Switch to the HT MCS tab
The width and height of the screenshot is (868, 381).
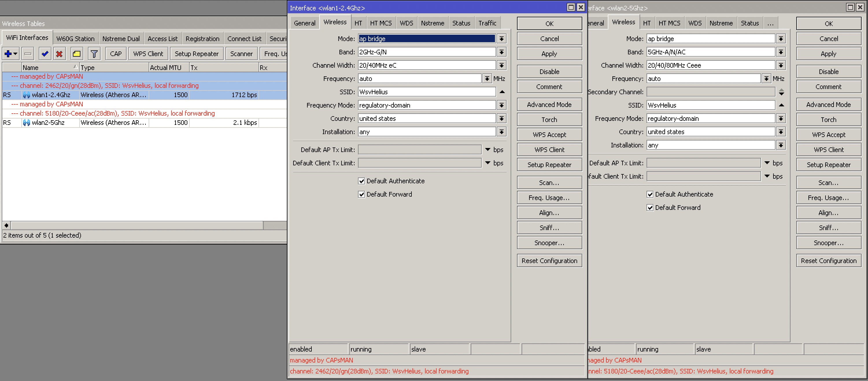click(381, 23)
